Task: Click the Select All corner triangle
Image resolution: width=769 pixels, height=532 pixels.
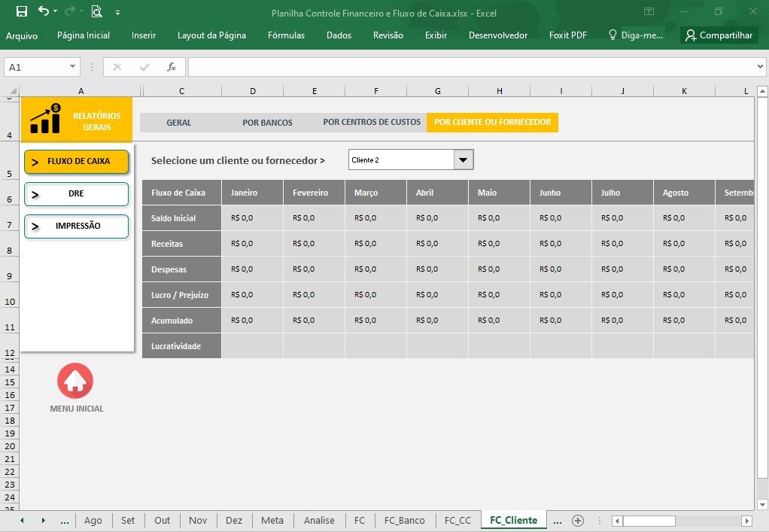Action: tap(13, 91)
